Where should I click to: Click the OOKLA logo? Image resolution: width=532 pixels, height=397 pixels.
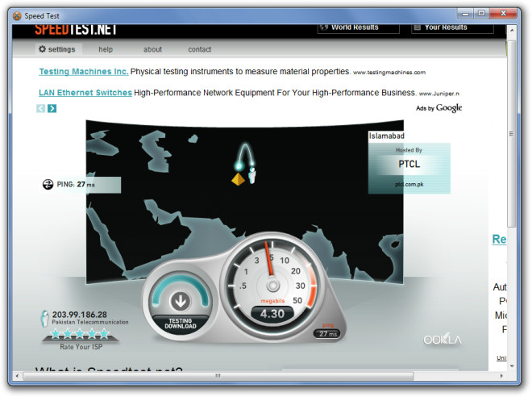443,339
